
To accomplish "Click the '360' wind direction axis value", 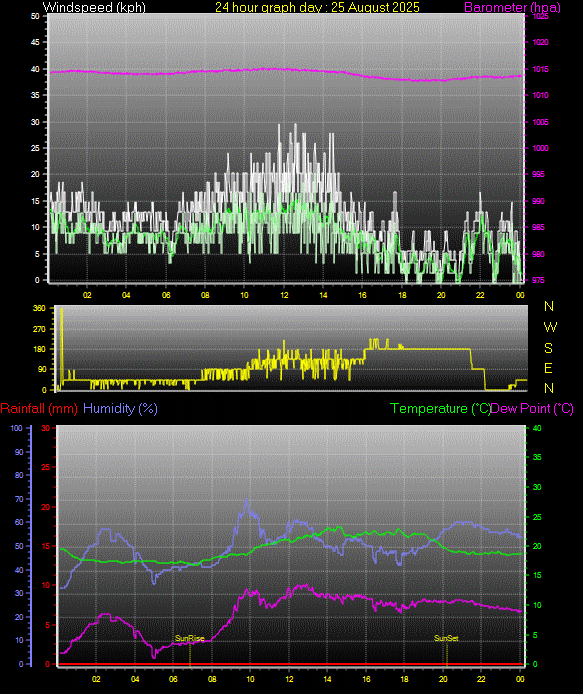I will [x=39, y=308].
